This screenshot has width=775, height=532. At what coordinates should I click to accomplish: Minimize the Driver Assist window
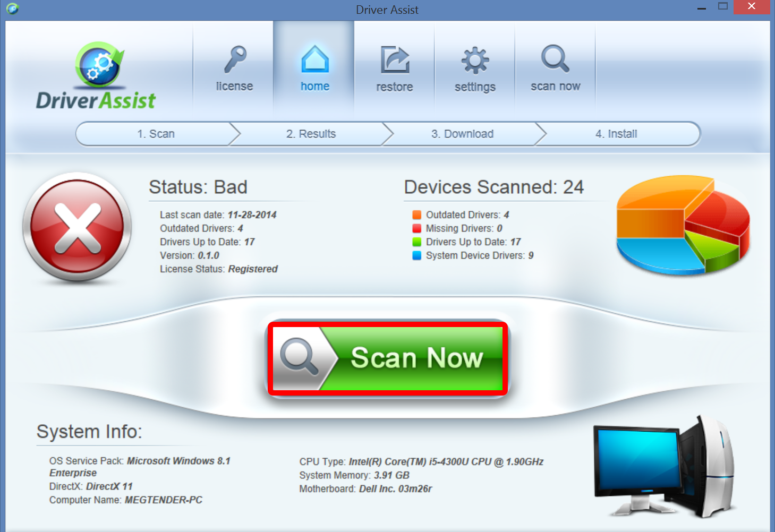702,7
